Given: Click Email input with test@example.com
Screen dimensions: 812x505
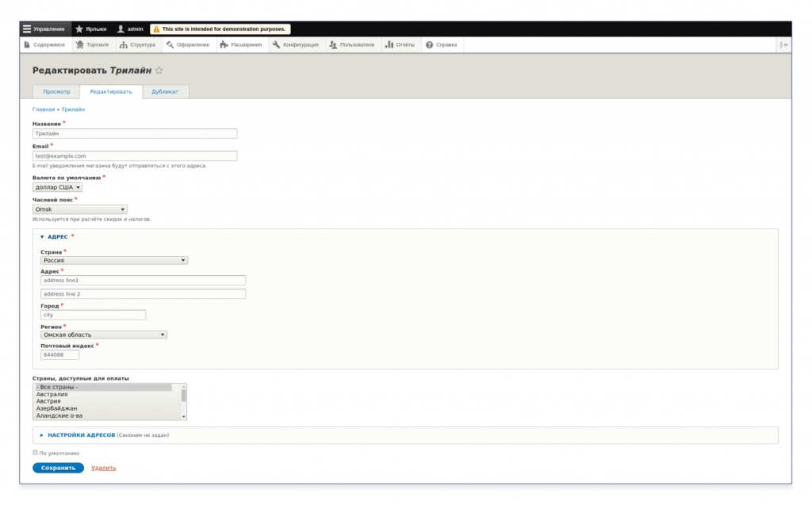Looking at the screenshot, I should click(135, 156).
